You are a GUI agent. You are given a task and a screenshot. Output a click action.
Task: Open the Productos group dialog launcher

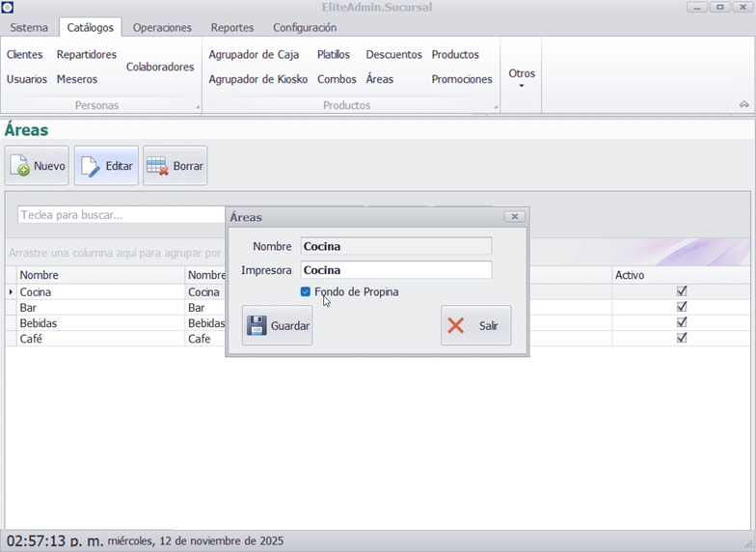pyautogui.click(x=497, y=107)
